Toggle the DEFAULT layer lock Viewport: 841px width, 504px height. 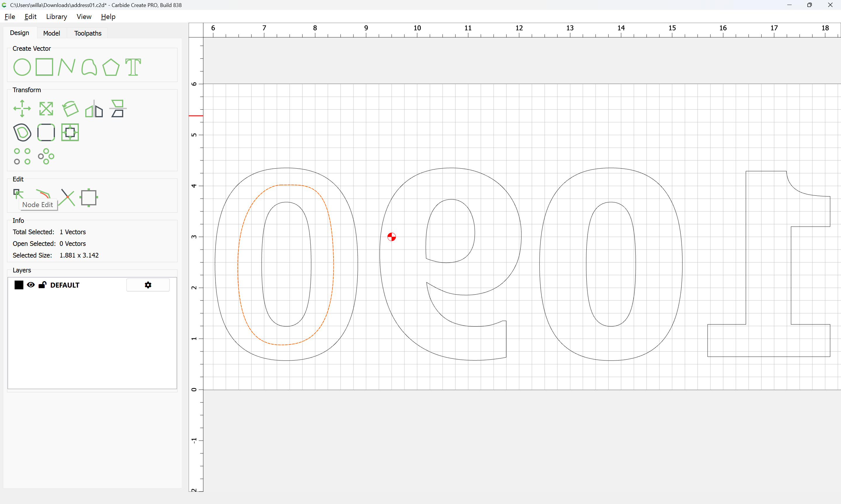tap(42, 285)
